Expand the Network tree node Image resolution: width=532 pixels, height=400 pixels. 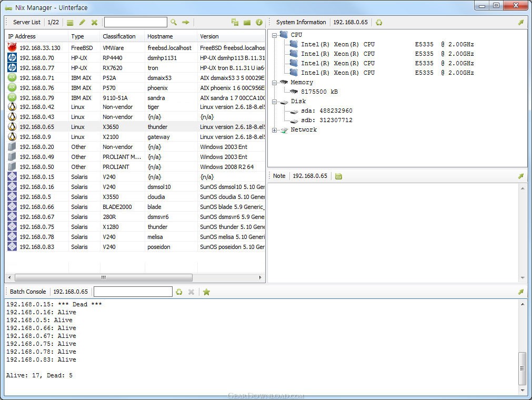pos(274,130)
